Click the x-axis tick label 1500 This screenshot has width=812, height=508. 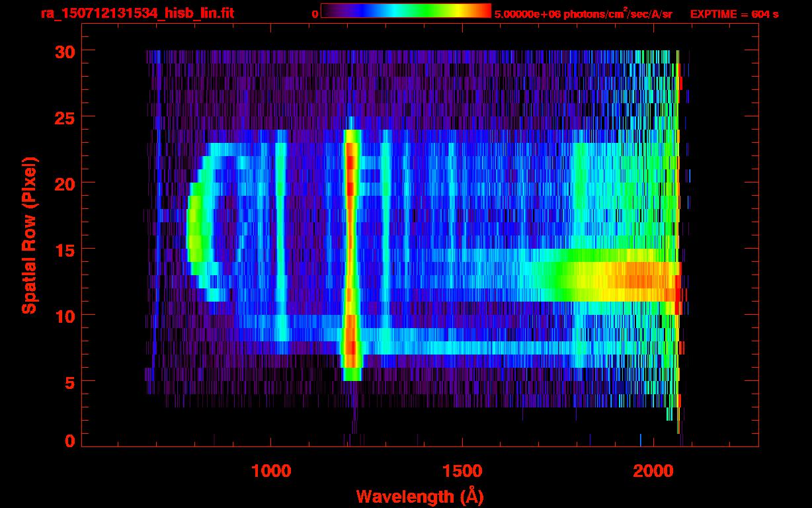[462, 471]
